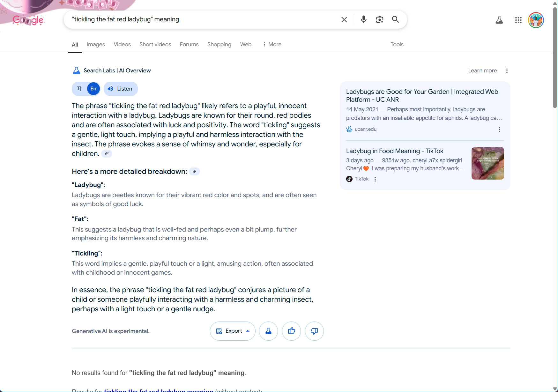558x392 pixels.
Task: Give thumbs up to the AI Overview
Action: tap(292, 331)
